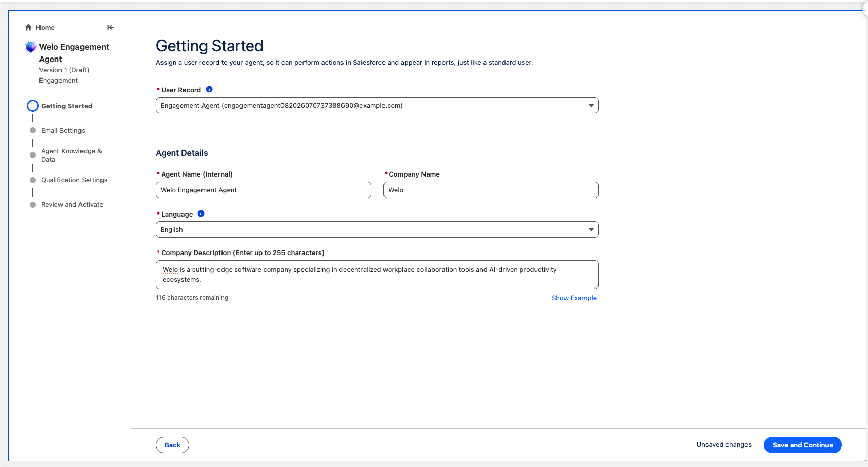
Task: Click the Home link in sidebar
Action: pos(45,27)
